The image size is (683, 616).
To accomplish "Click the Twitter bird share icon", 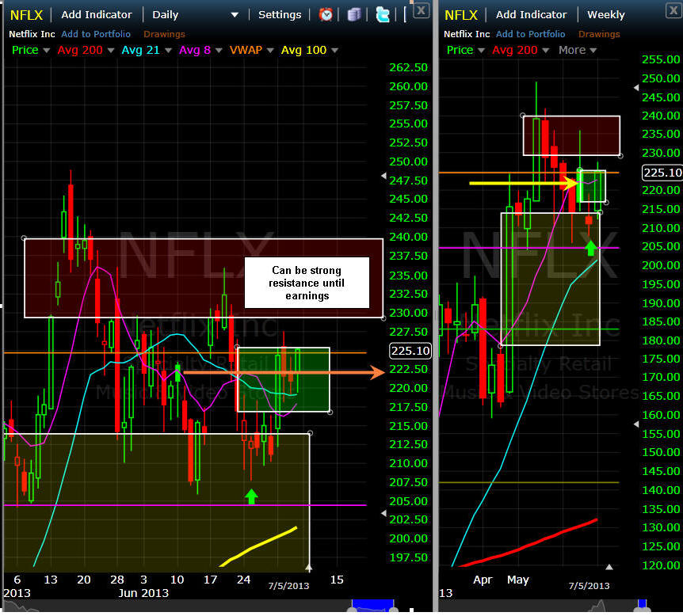I will tap(383, 15).
